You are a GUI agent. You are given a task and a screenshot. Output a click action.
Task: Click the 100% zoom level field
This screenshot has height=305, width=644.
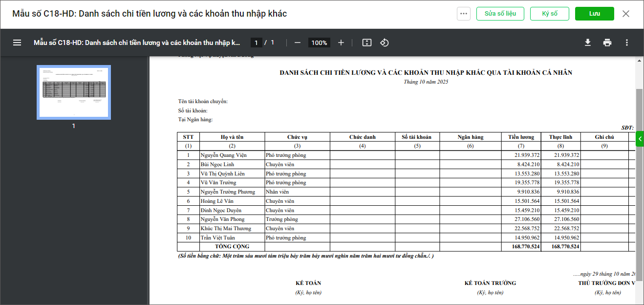click(319, 43)
